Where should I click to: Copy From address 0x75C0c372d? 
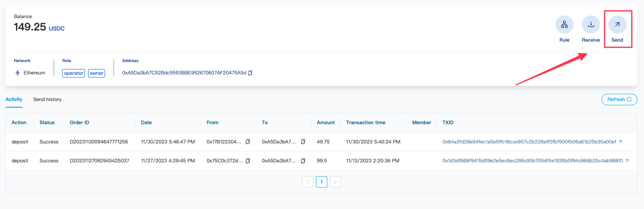click(x=248, y=161)
